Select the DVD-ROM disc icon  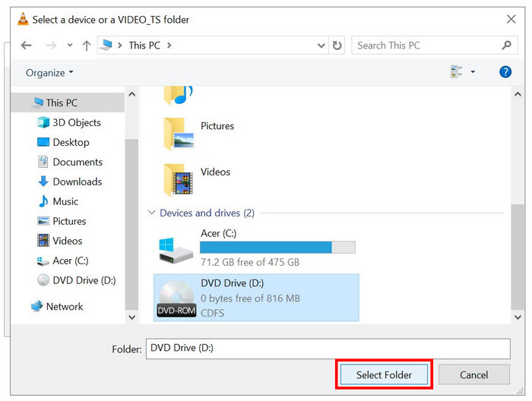coord(176,298)
